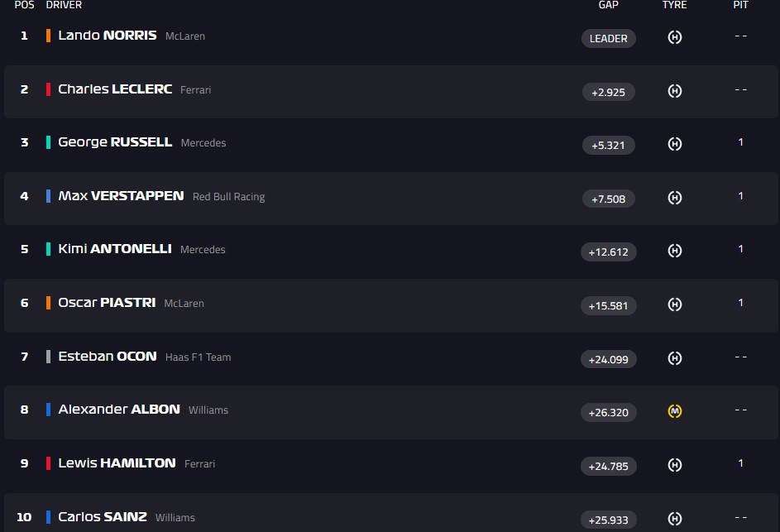
Task: Click Max Verstappen's hard tyre icon
Action: (x=675, y=198)
